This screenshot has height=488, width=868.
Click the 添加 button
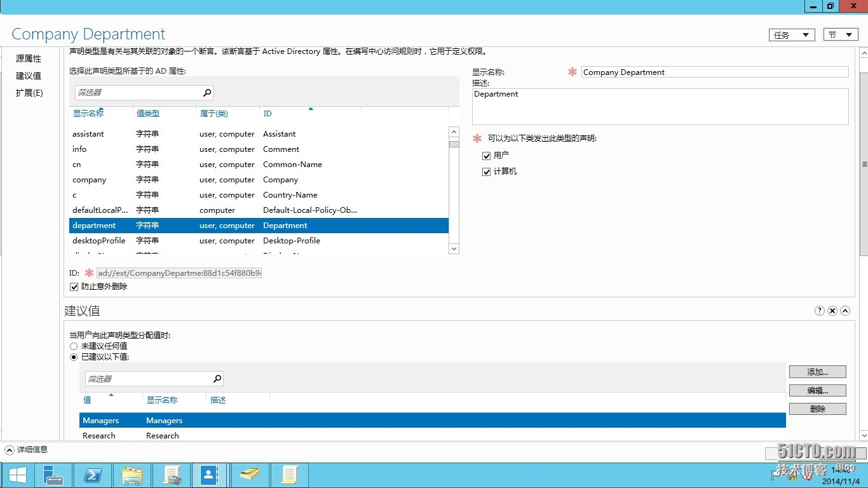(x=817, y=371)
